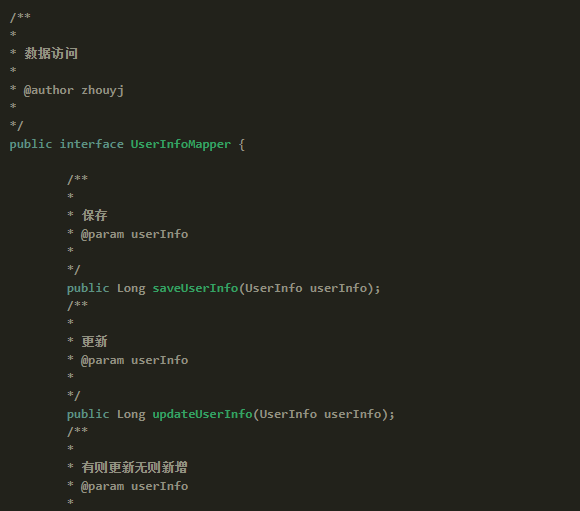Click the '有则更新无则新增' comment text

pos(134,467)
